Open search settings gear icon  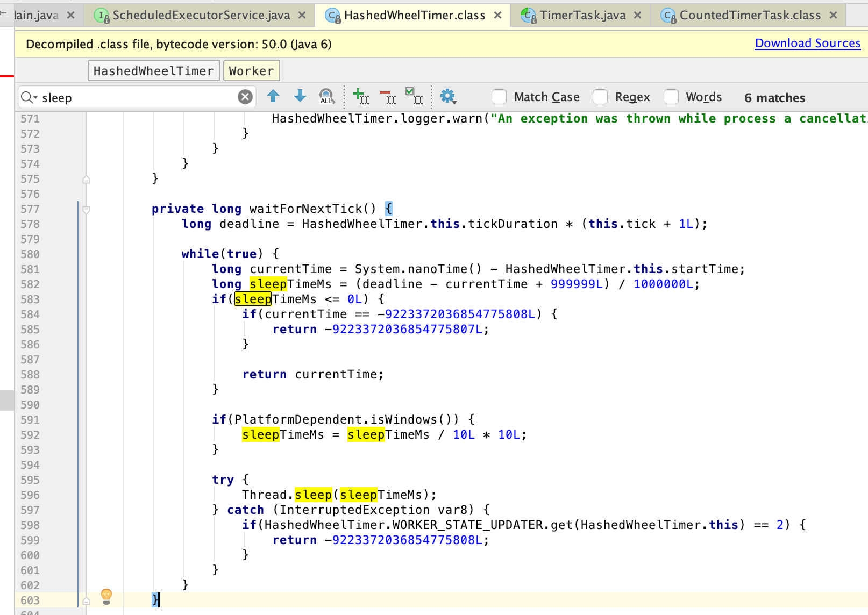pyautogui.click(x=448, y=97)
